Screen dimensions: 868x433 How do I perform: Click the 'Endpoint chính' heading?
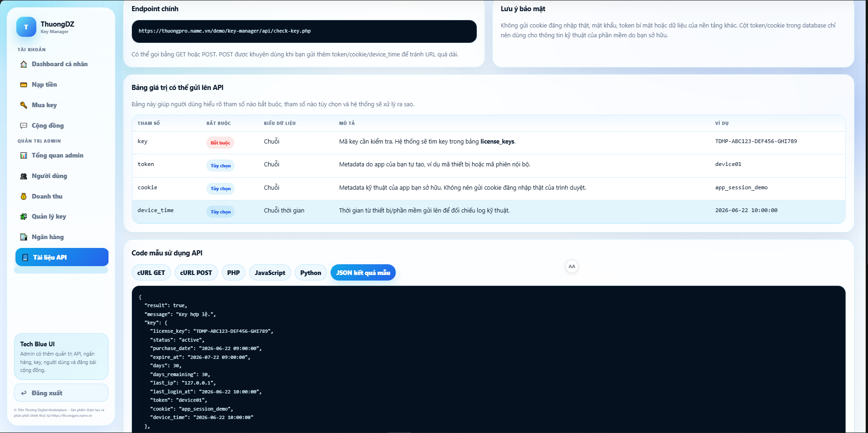[155, 9]
